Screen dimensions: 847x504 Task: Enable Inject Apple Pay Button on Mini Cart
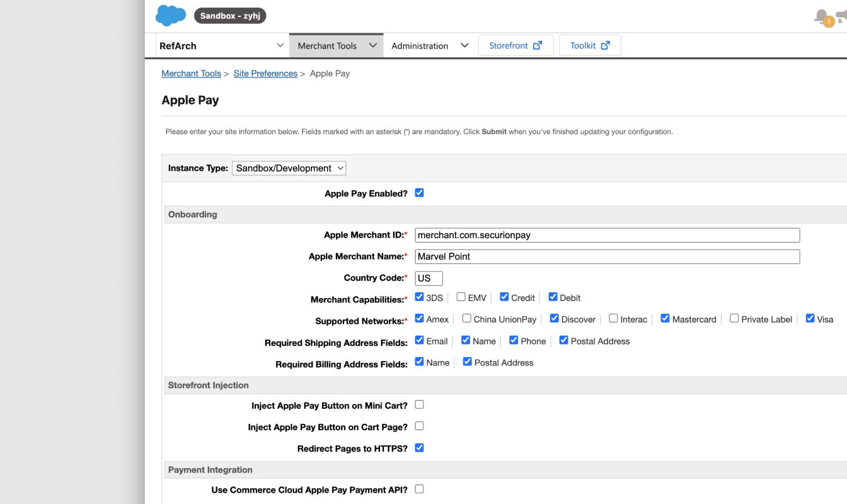[419, 404]
